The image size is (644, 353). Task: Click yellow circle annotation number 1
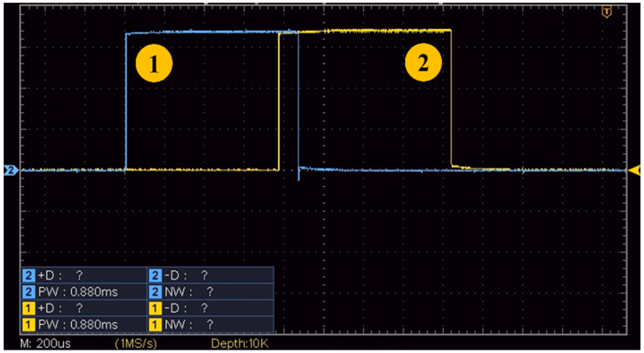(154, 63)
